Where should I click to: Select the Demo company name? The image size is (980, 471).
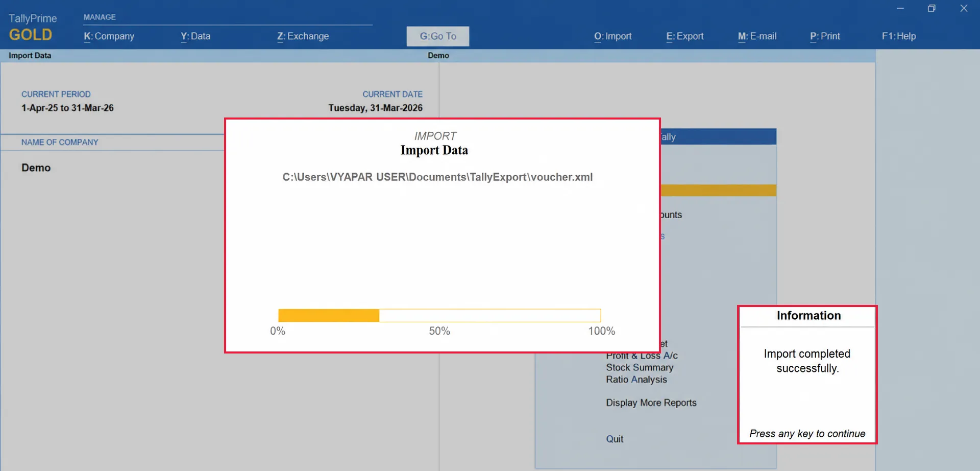pos(36,168)
